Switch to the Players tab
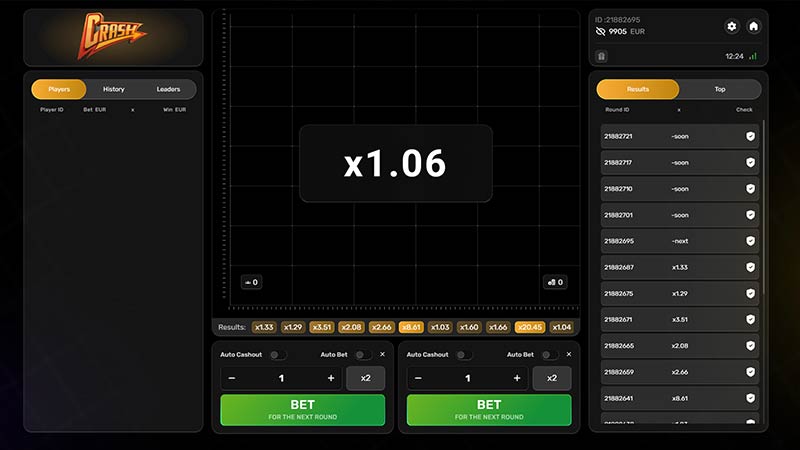800x450 pixels. click(59, 89)
